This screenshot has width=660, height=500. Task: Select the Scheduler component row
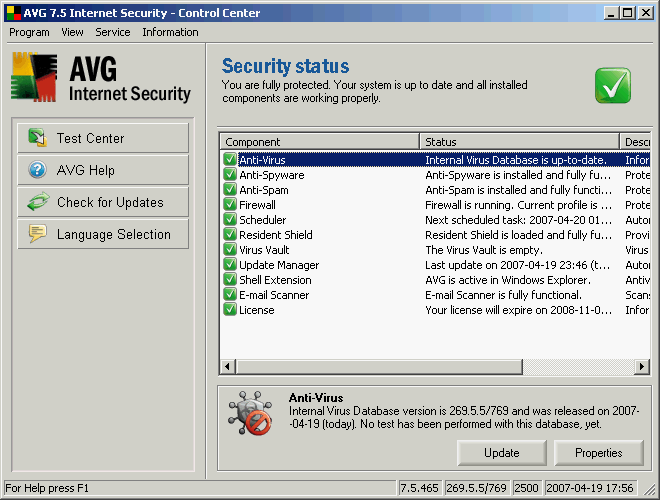[x=435, y=220]
